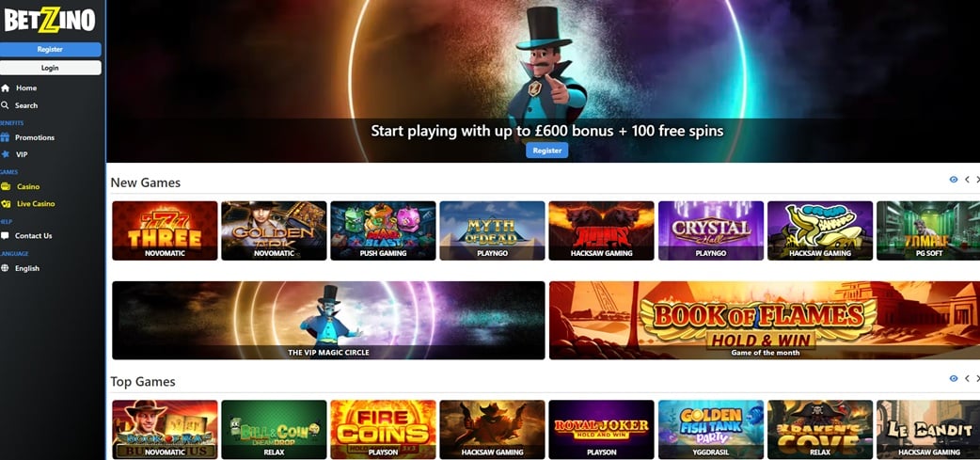The height and width of the screenshot is (460, 980).
Task: Click Register button on bonus banner
Action: (546, 151)
